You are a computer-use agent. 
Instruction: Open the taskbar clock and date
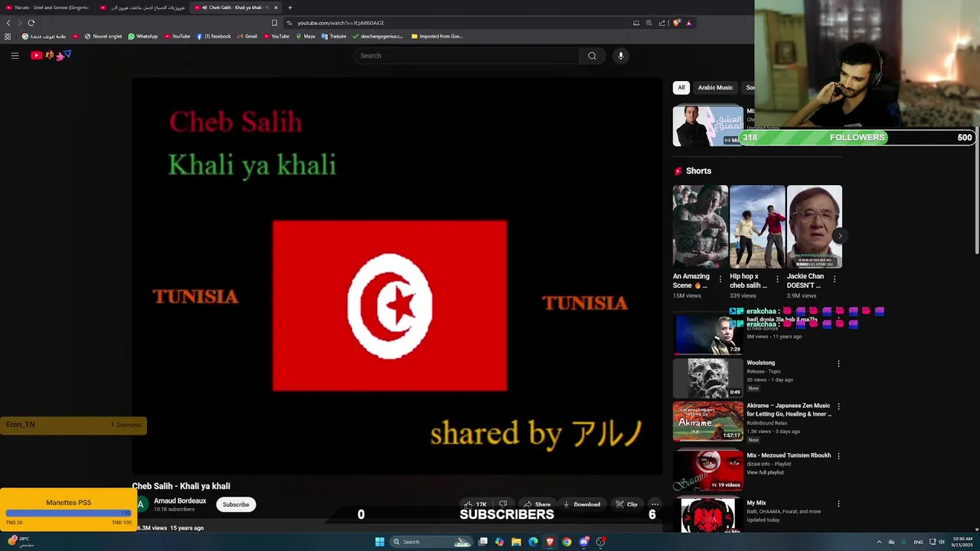pyautogui.click(x=962, y=542)
